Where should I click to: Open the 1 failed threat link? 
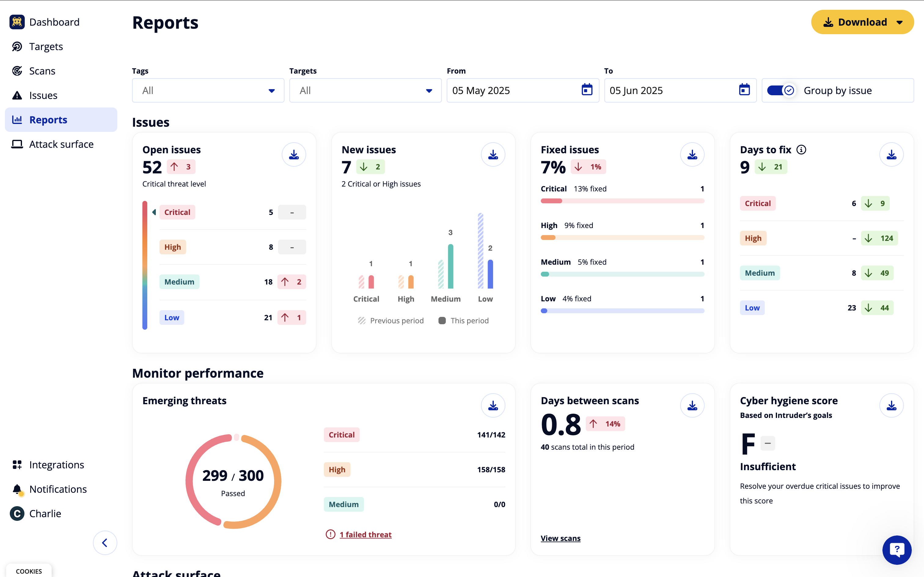pyautogui.click(x=365, y=534)
